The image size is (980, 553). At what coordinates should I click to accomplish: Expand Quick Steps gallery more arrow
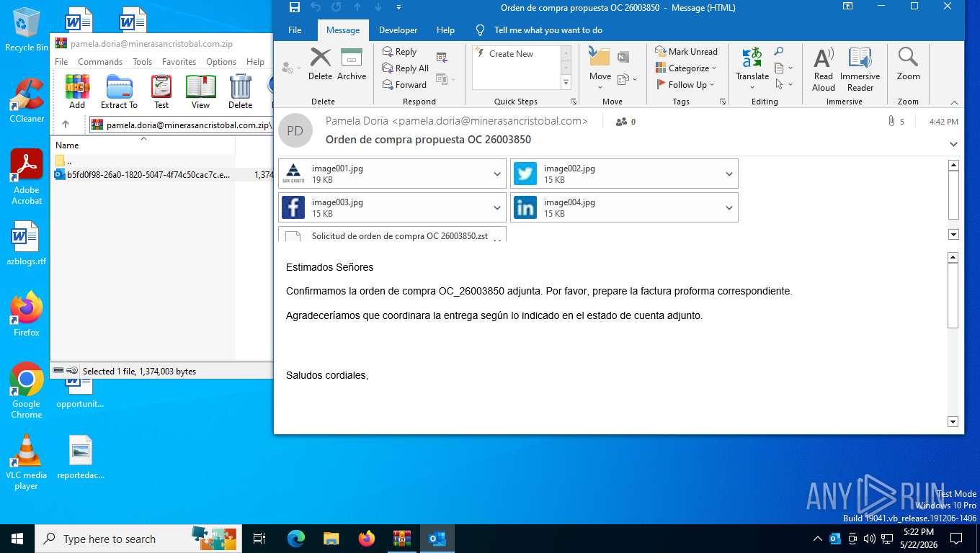click(x=566, y=83)
